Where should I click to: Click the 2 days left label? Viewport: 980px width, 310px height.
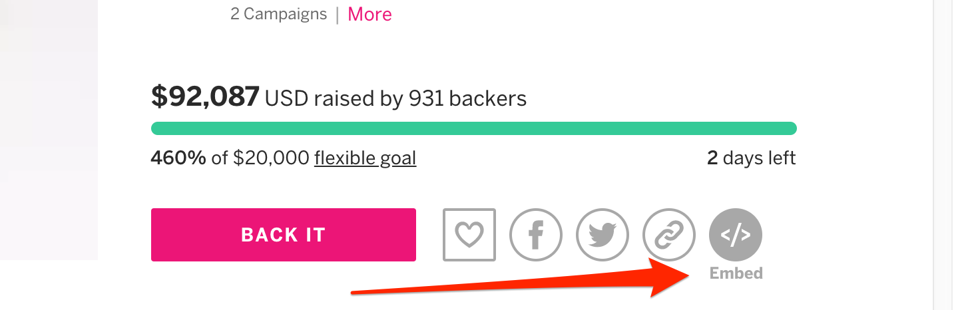tap(751, 158)
